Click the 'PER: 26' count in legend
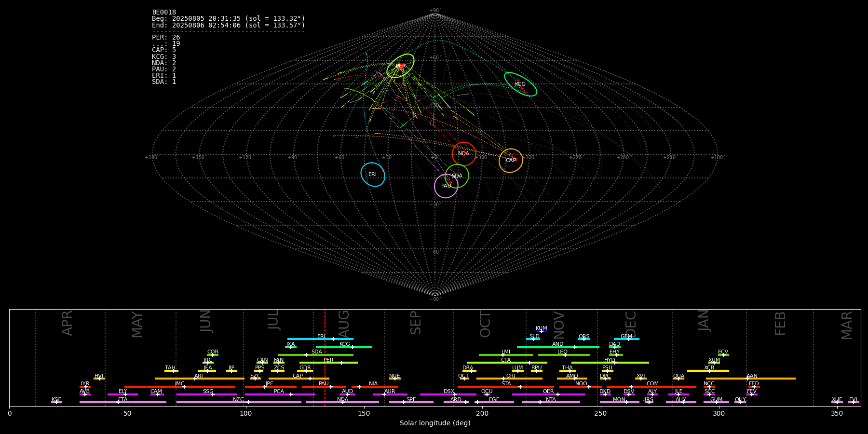Viewport: 868px width, 434px height. coord(166,37)
